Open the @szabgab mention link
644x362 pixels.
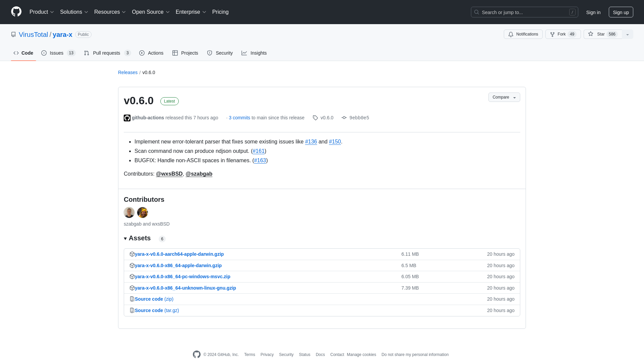coord(199,174)
